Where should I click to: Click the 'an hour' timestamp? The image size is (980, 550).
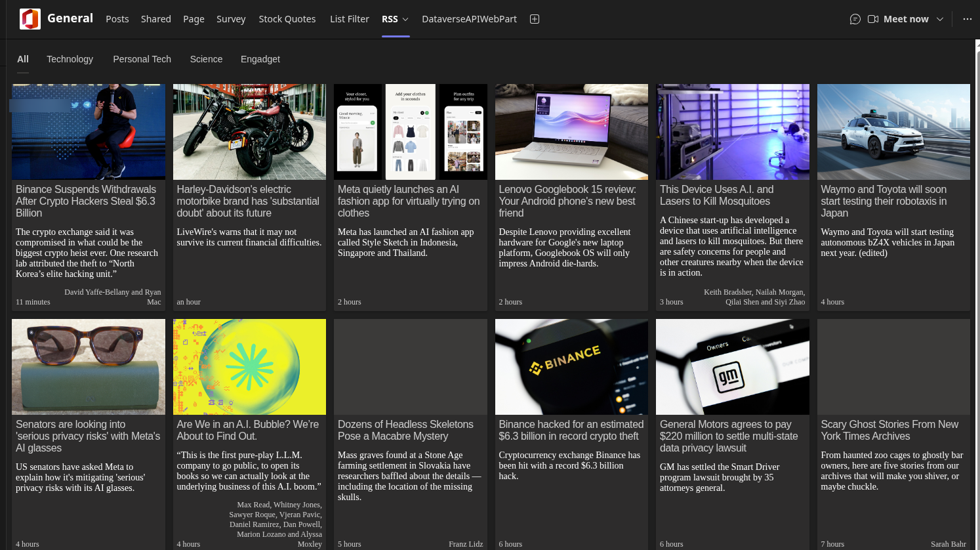coord(188,302)
